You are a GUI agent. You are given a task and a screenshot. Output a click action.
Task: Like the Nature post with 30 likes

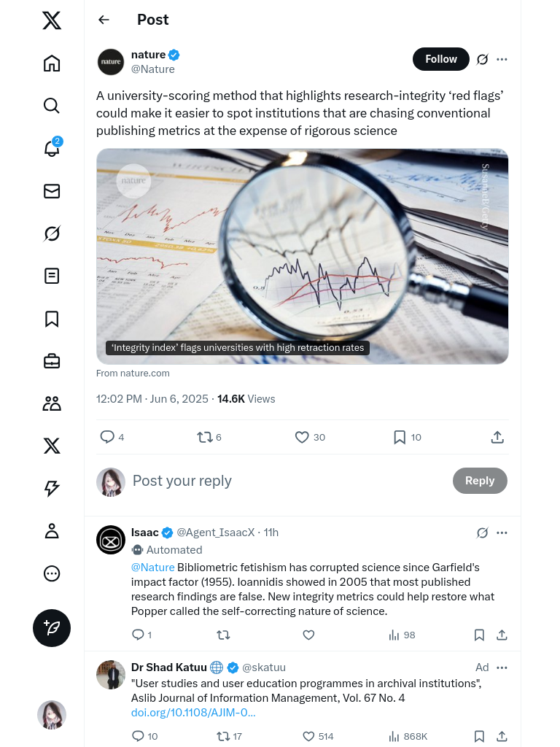pos(302,437)
